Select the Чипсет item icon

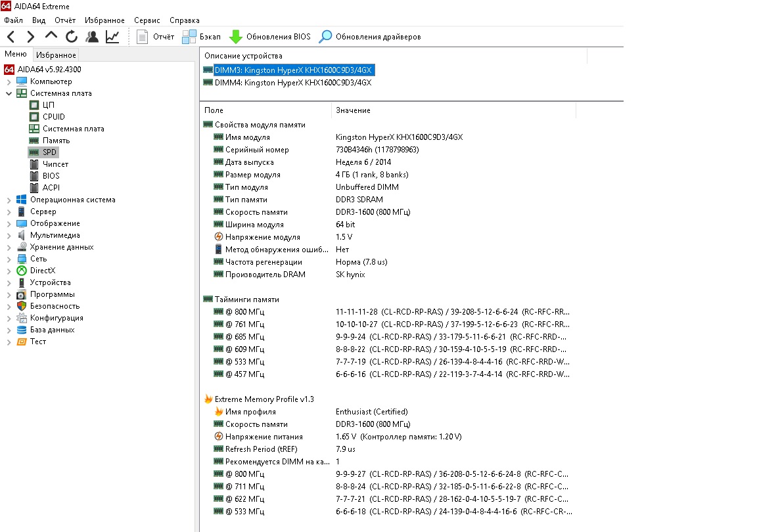(x=34, y=164)
